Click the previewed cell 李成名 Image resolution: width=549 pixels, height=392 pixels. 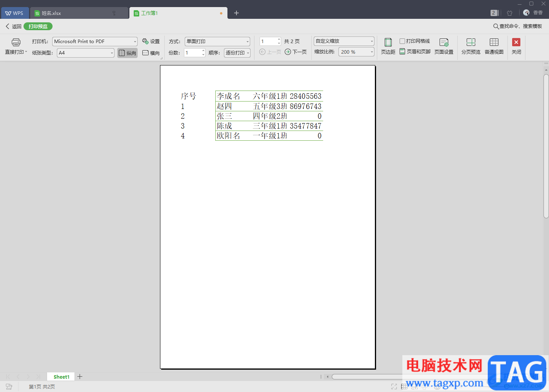click(x=228, y=96)
